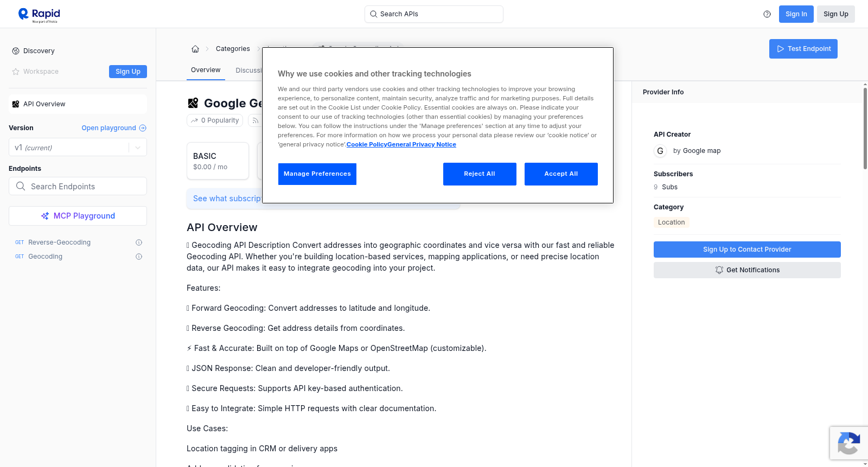Click the Rapid logo
Image resolution: width=868 pixels, height=467 pixels.
39,15
